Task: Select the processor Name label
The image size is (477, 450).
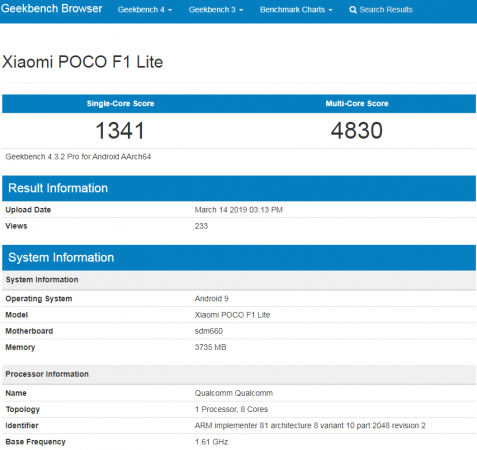Action: coord(16,393)
